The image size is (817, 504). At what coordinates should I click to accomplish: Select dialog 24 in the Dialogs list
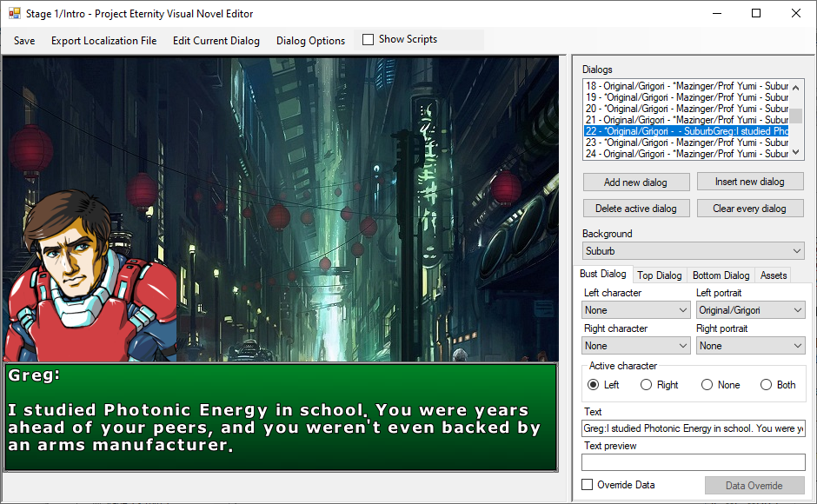coord(687,154)
